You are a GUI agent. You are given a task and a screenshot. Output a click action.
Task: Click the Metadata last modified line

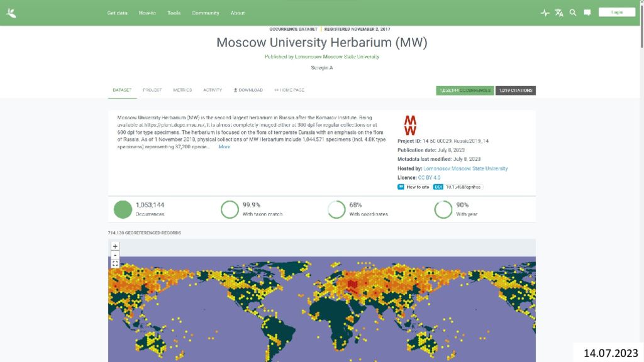coord(439,159)
